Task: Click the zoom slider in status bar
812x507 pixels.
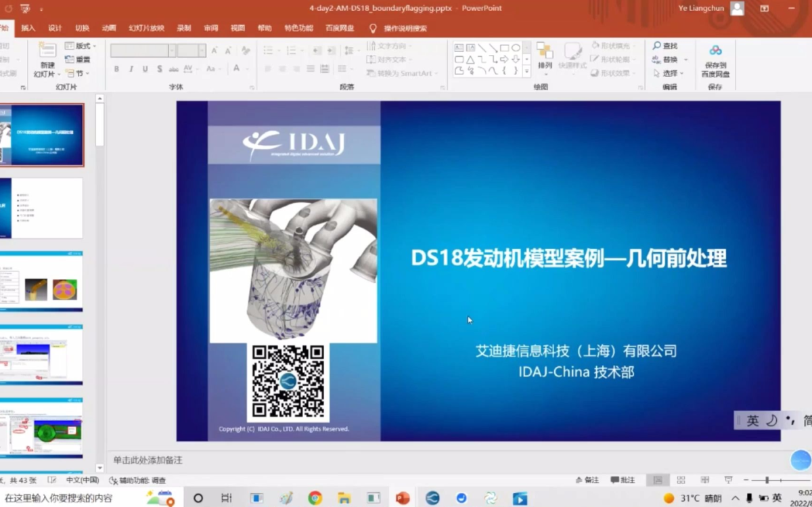Action: (767, 480)
